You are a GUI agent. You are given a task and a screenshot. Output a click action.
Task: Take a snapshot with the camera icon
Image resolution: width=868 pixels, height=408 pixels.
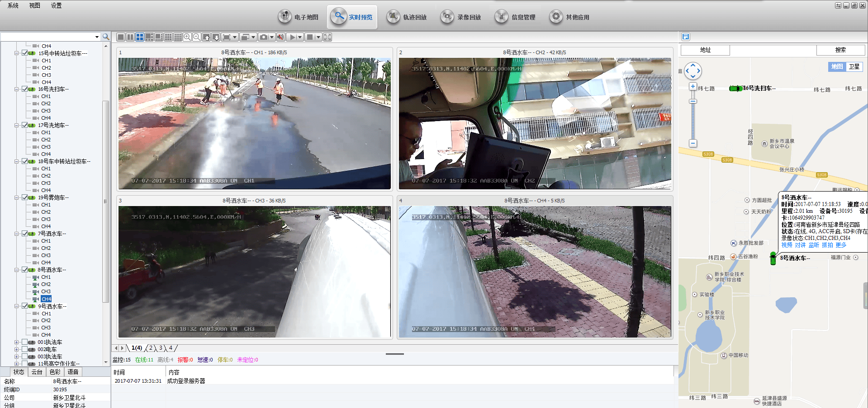coord(264,37)
